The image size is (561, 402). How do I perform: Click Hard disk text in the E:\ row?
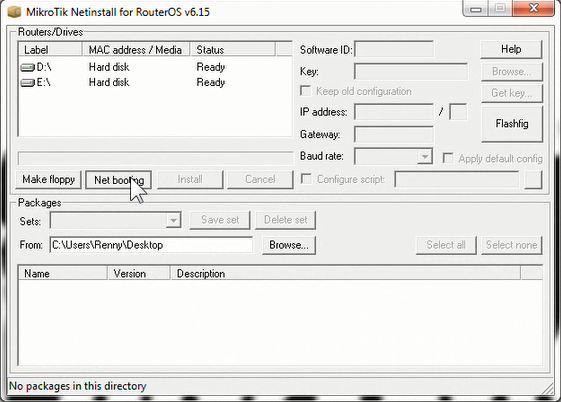click(109, 83)
